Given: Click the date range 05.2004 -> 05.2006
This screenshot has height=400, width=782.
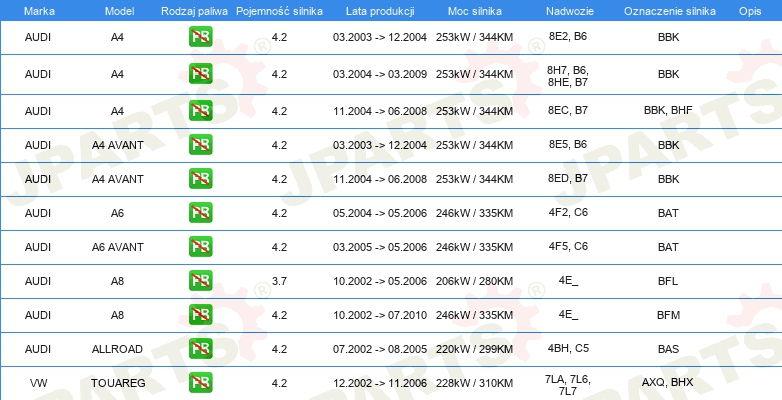Looking at the screenshot, I should [x=380, y=213].
